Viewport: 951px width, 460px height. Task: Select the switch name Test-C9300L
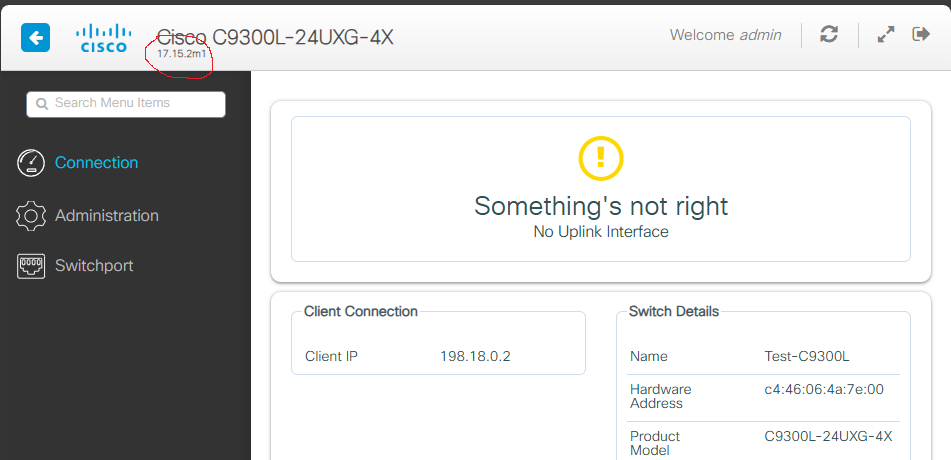coord(807,356)
